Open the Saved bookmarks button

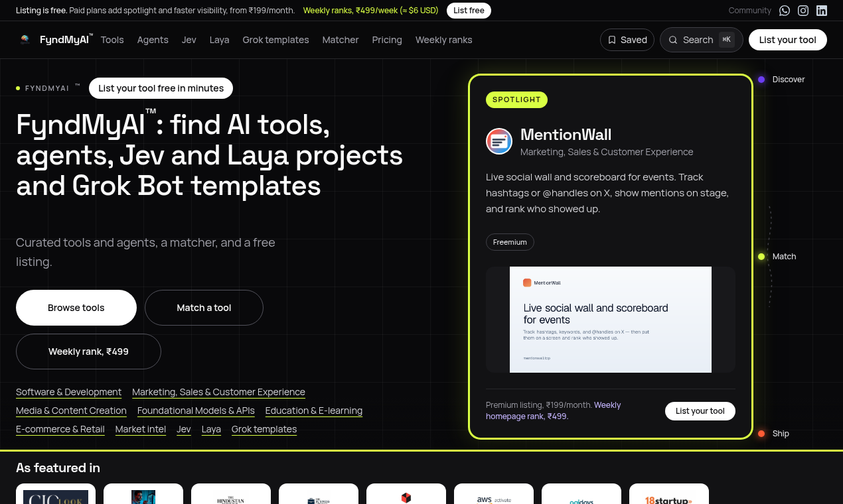627,40
